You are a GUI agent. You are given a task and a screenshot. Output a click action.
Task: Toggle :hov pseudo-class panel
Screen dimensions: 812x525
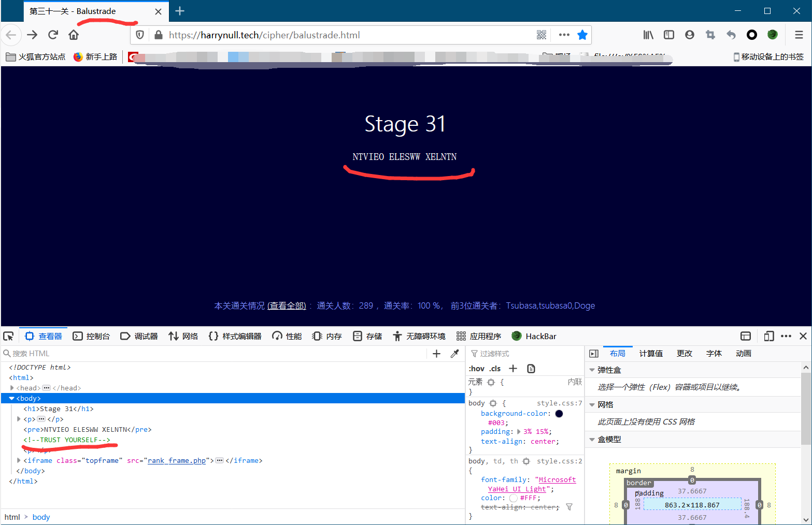point(477,369)
